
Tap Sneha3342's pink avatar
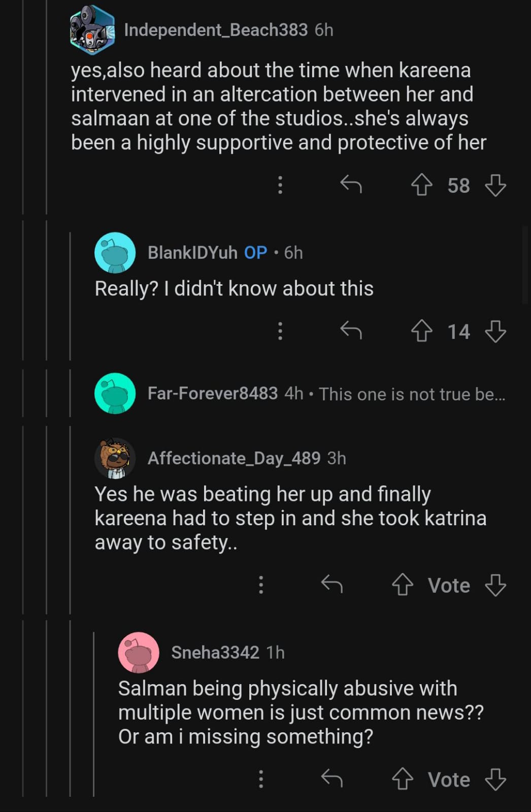[x=139, y=652]
